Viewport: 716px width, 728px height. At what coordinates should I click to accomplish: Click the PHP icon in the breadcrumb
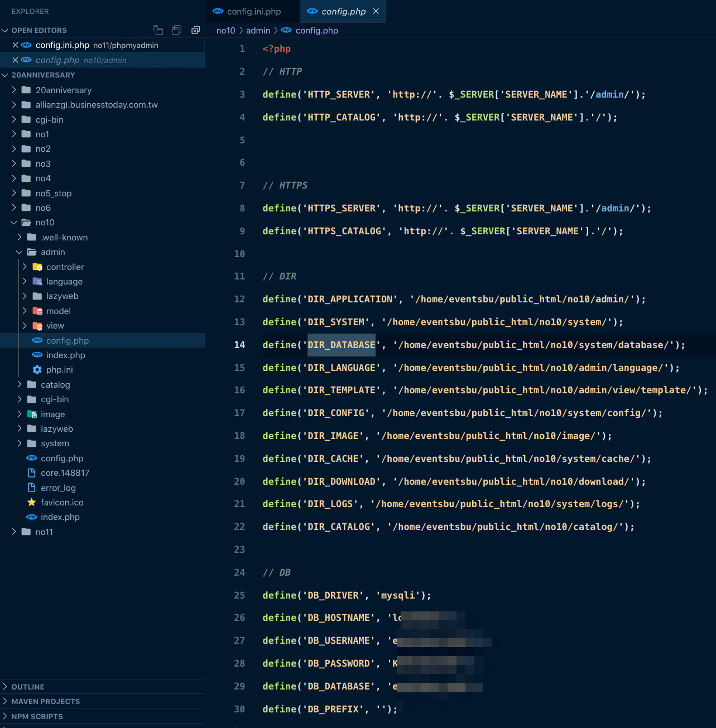click(x=286, y=31)
